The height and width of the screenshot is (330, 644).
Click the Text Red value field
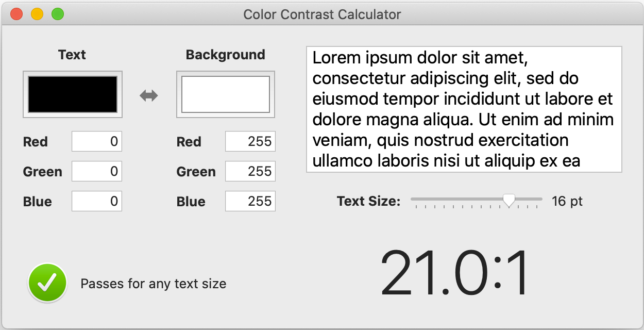pos(96,141)
